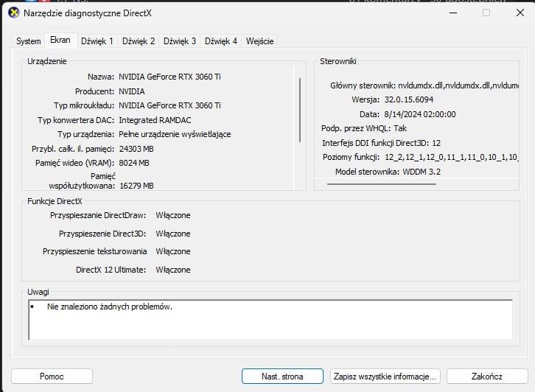Go to next page with Nast. strona
The image size is (535, 392).
click(x=282, y=377)
